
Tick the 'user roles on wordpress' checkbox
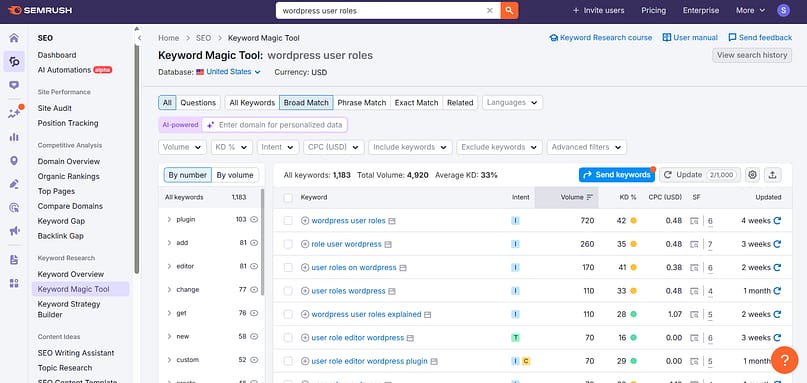click(288, 268)
